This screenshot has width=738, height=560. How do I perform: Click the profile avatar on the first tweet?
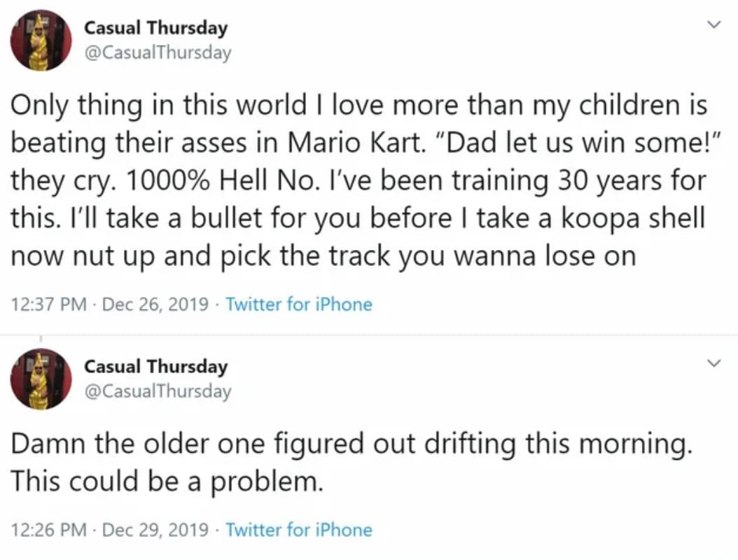(x=41, y=41)
